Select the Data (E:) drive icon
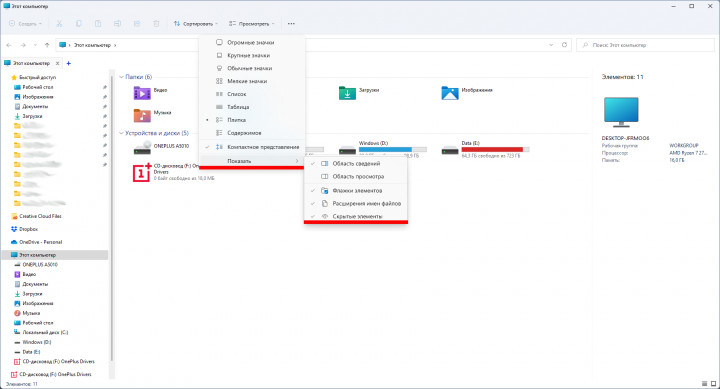The width and height of the screenshot is (720, 389). pos(450,150)
